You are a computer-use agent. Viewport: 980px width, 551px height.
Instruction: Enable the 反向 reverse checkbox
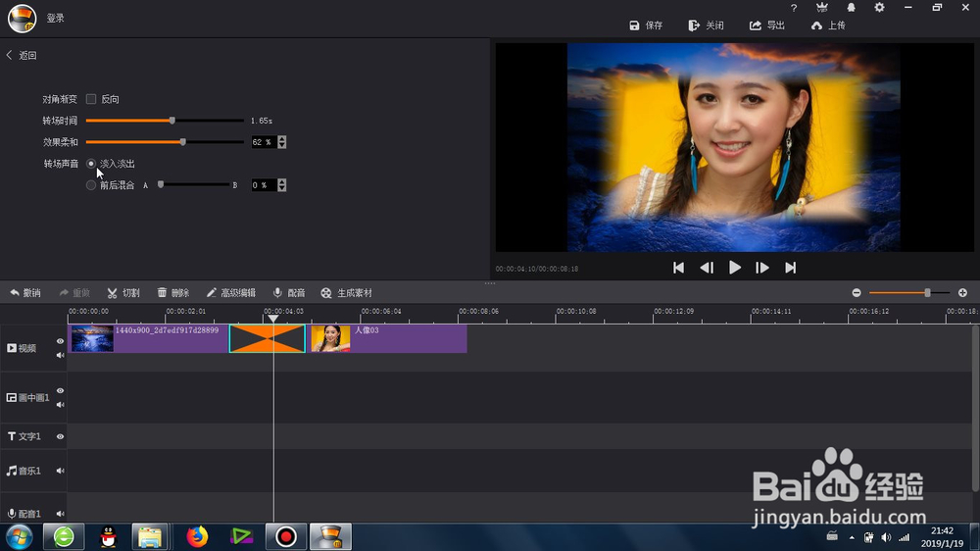pyautogui.click(x=91, y=99)
